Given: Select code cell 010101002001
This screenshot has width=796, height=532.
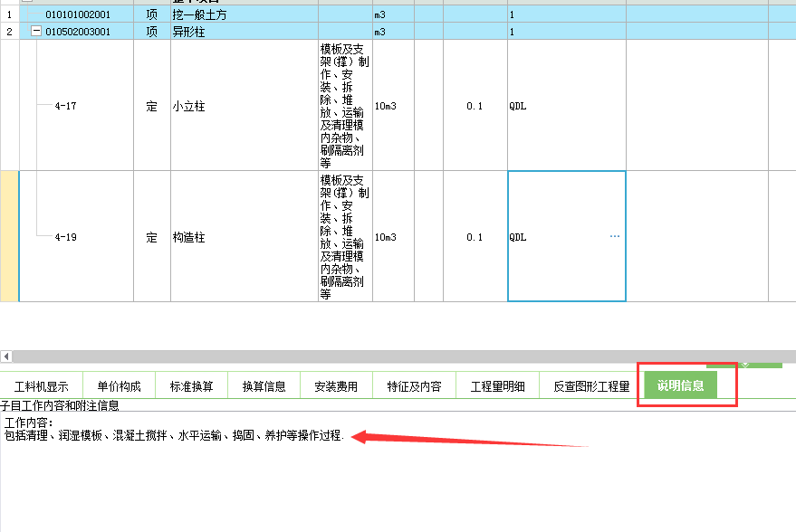Looking at the screenshot, I should coord(78,14).
